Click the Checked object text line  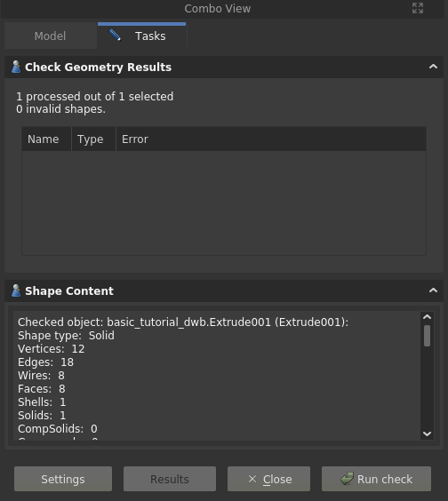[x=183, y=322]
